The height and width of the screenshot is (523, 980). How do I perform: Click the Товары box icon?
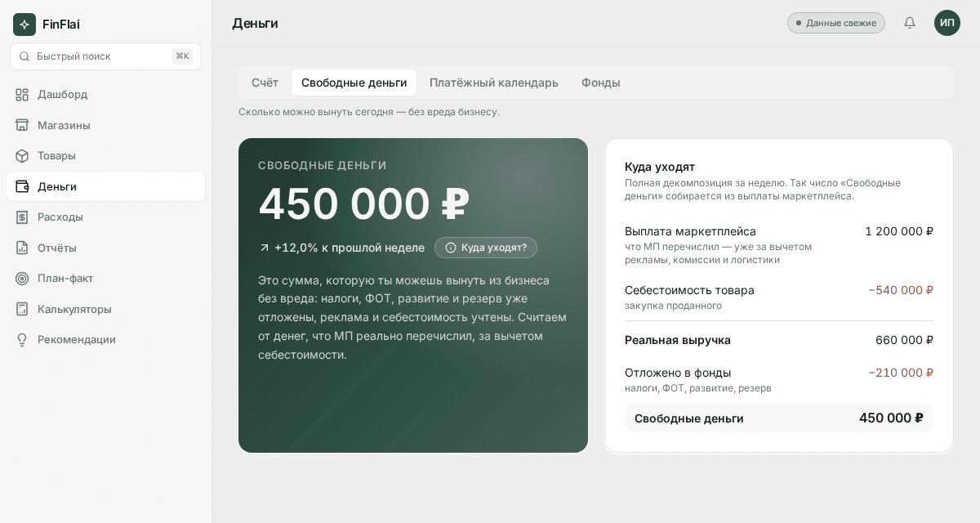(22, 156)
